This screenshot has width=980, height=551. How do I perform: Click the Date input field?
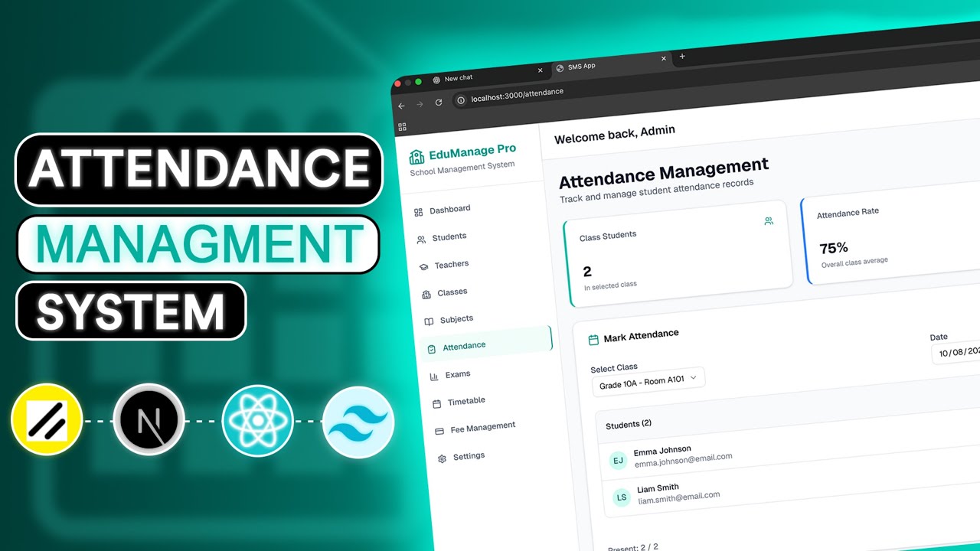click(x=956, y=353)
